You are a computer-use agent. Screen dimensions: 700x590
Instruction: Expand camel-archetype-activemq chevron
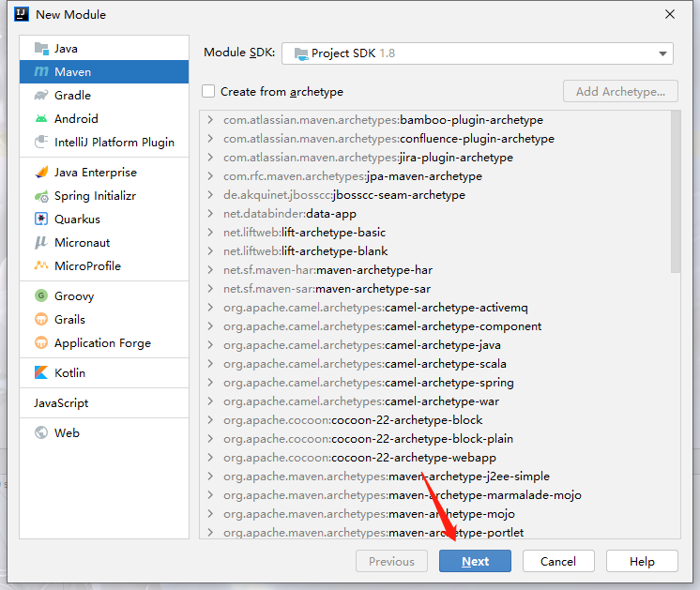[x=210, y=307]
